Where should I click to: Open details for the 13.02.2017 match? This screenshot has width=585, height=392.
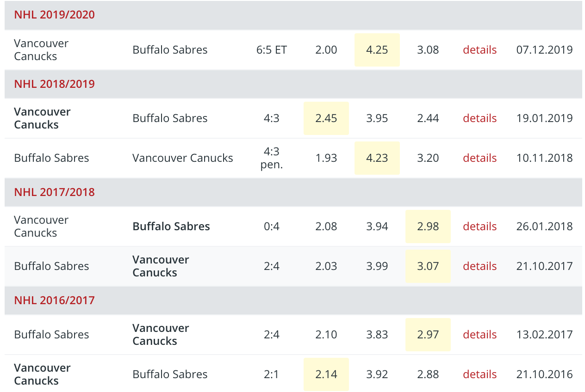tap(479, 335)
